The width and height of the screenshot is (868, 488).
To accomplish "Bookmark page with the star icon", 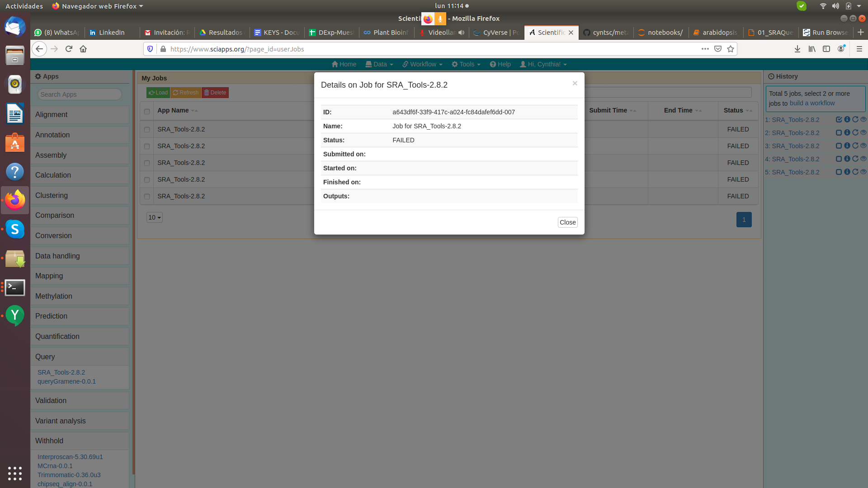I will coord(731,49).
